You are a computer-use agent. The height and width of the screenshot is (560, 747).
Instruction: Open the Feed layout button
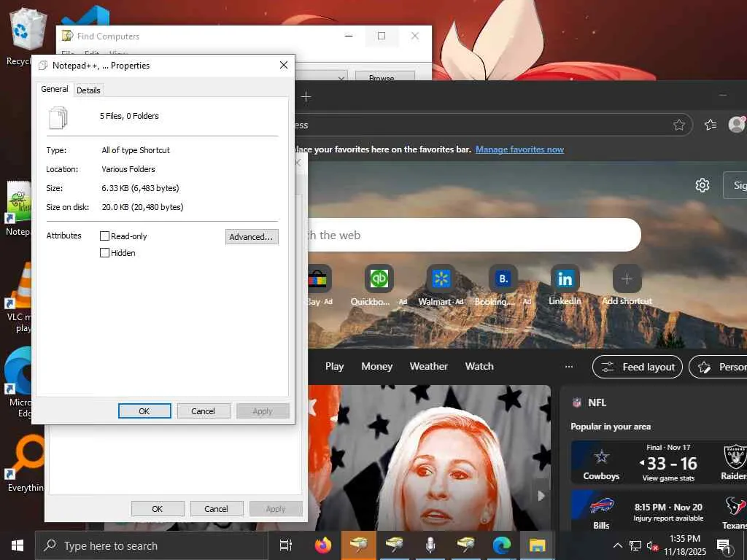click(x=638, y=367)
